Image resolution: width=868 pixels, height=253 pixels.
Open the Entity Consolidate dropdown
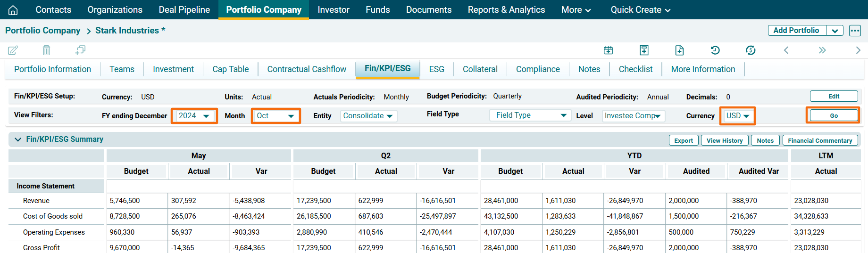tap(368, 116)
